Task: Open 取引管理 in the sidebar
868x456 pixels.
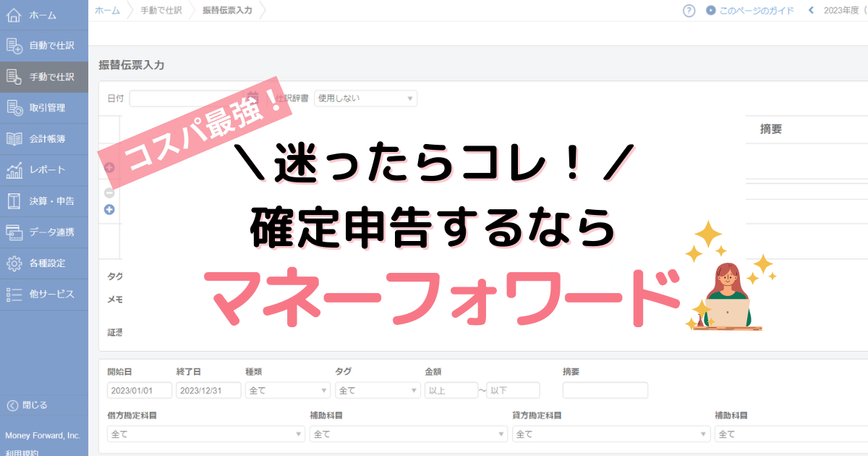Action: tap(44, 108)
